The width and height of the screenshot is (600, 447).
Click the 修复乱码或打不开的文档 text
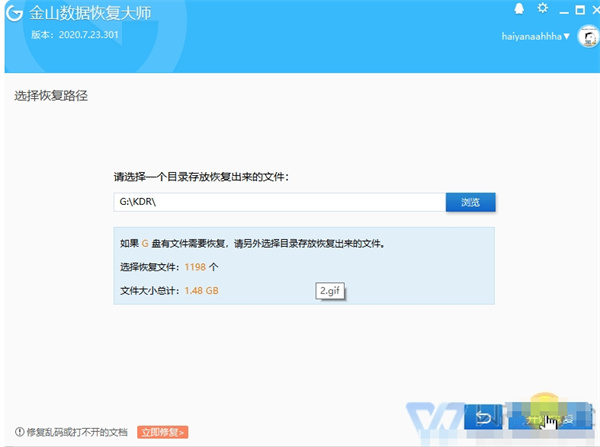pos(77,432)
